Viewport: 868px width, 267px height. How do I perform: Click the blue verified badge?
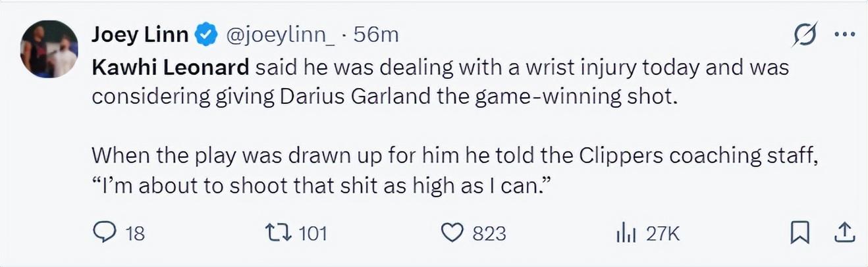coord(207,36)
